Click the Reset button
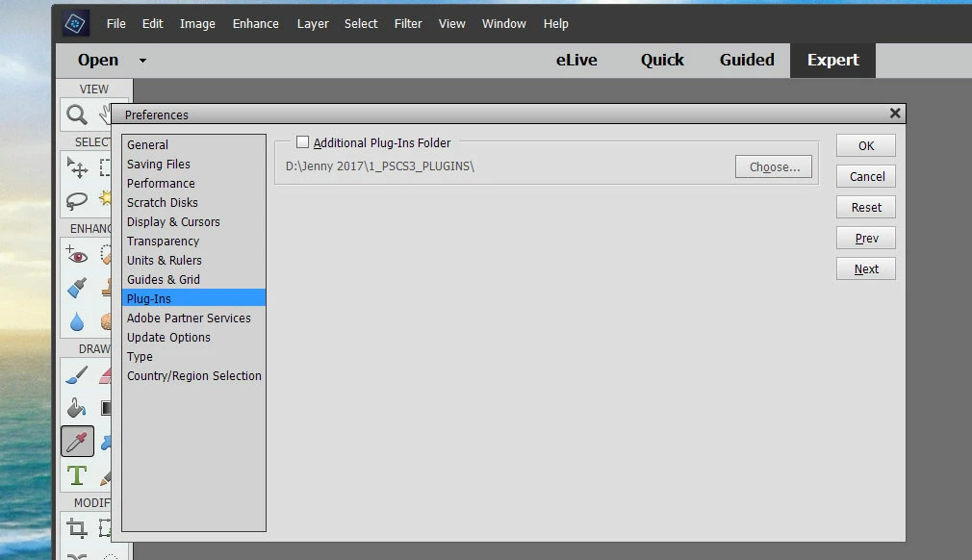Image resolution: width=972 pixels, height=560 pixels. pos(866,208)
